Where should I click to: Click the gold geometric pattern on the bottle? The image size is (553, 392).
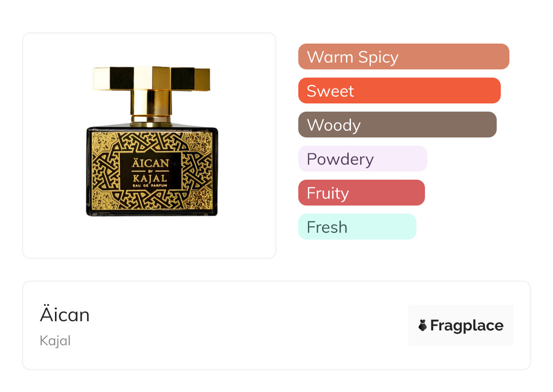104,172
